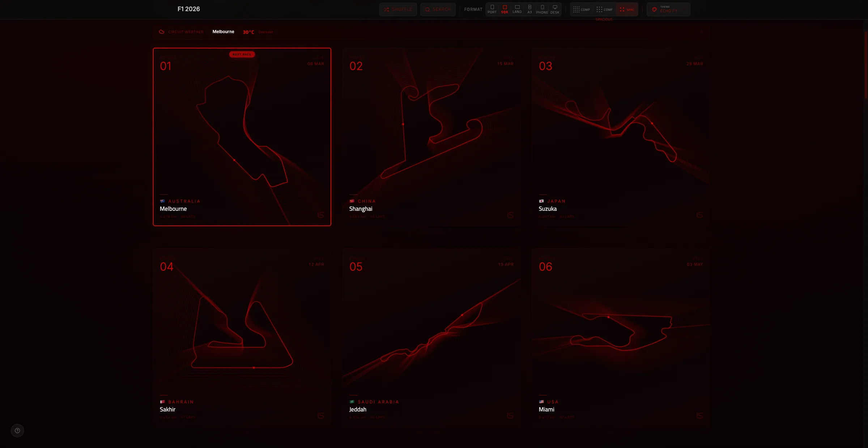Screen dimensions: 868x448
Task: Click the Japan flag icon
Action: click(541, 201)
